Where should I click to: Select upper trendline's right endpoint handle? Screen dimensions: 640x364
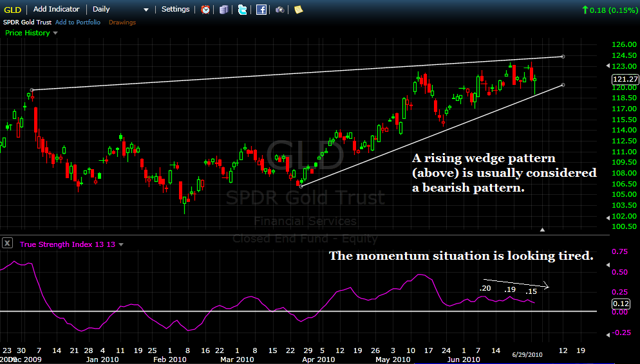[x=563, y=57]
